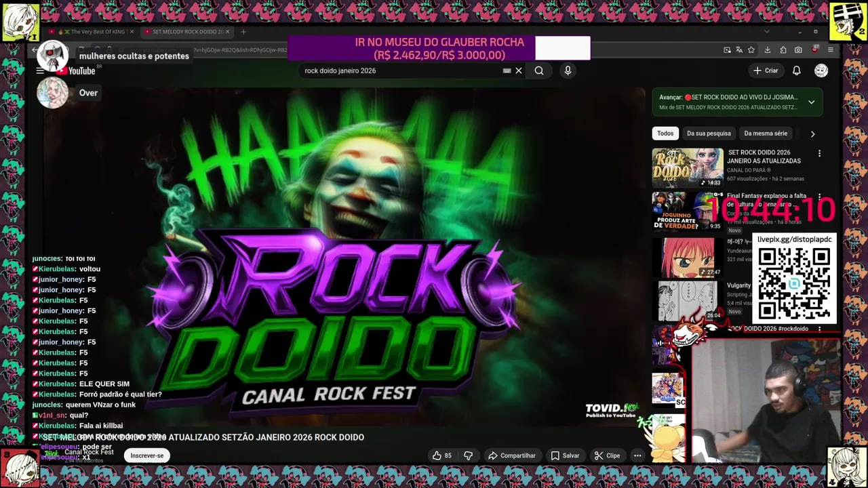Open the manga-page thumbnail with 26:04 duration
This screenshot has width=868, height=488.
688,301
